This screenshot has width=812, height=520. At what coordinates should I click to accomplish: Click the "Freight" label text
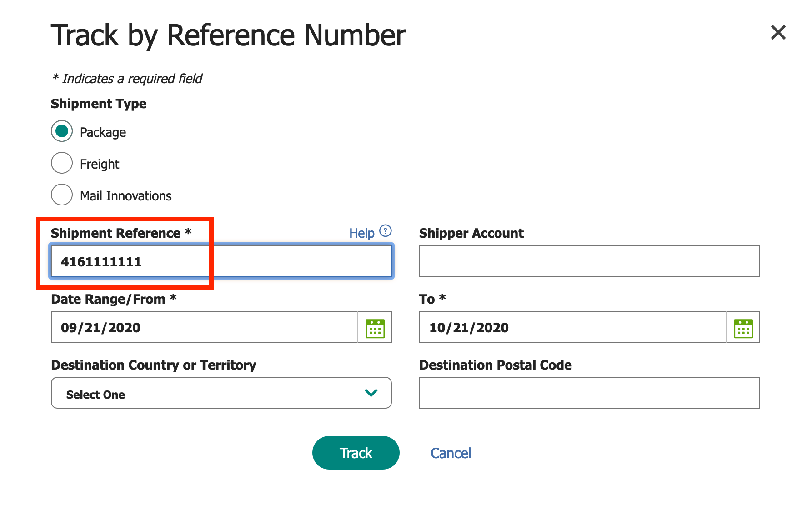coord(100,164)
